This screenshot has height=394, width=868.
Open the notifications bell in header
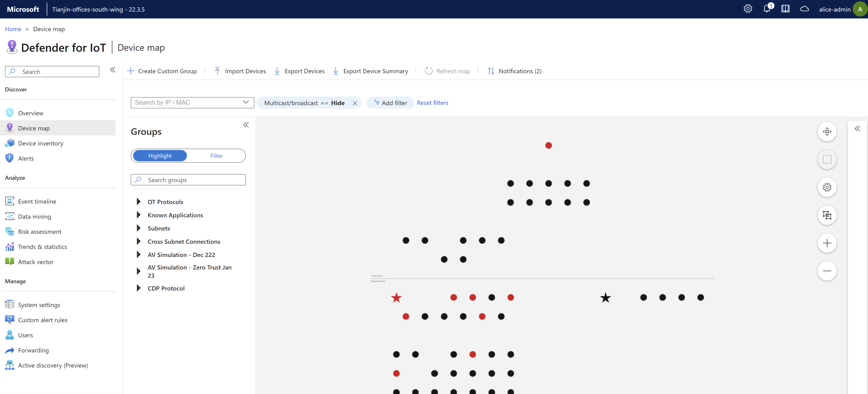point(767,9)
